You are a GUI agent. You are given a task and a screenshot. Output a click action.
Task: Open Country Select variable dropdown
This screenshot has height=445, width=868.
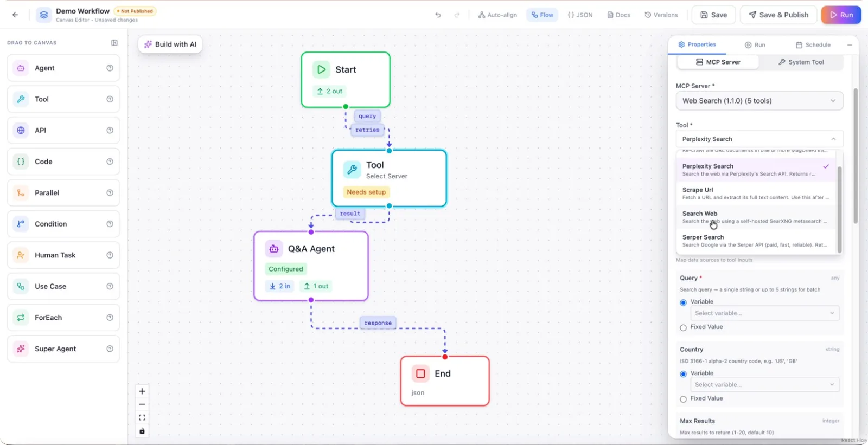(x=765, y=385)
